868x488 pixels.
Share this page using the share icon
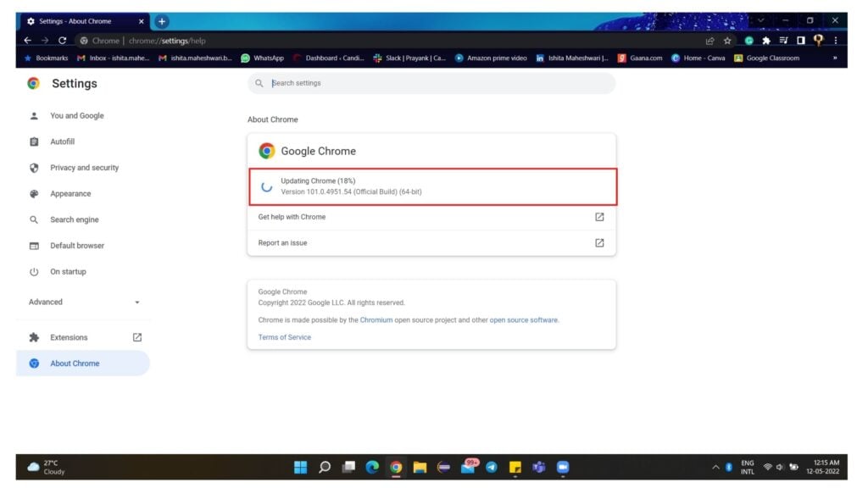pyautogui.click(x=709, y=41)
